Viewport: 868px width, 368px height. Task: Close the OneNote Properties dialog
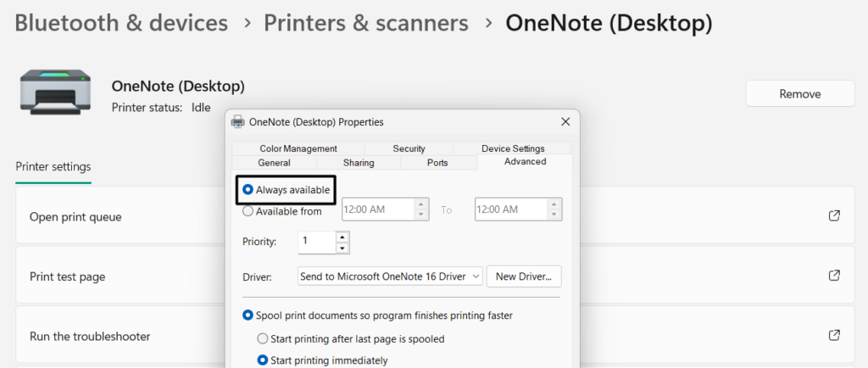pyautogui.click(x=565, y=122)
